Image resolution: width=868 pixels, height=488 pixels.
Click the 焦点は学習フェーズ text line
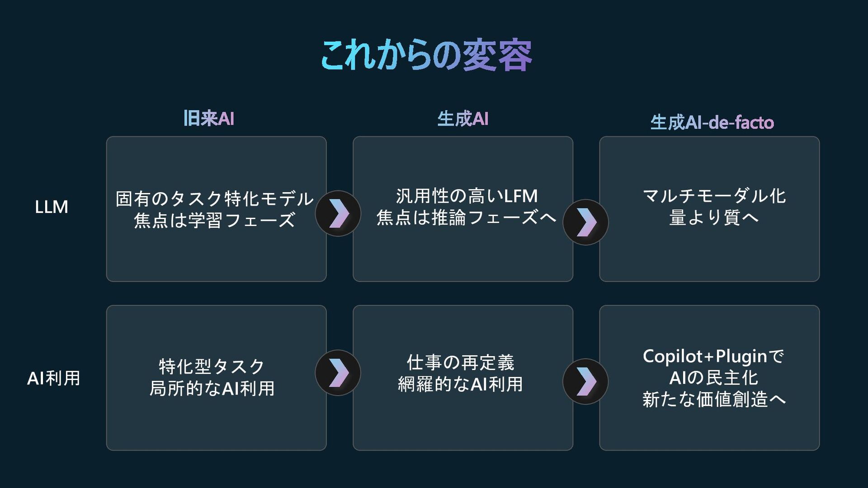click(x=215, y=220)
